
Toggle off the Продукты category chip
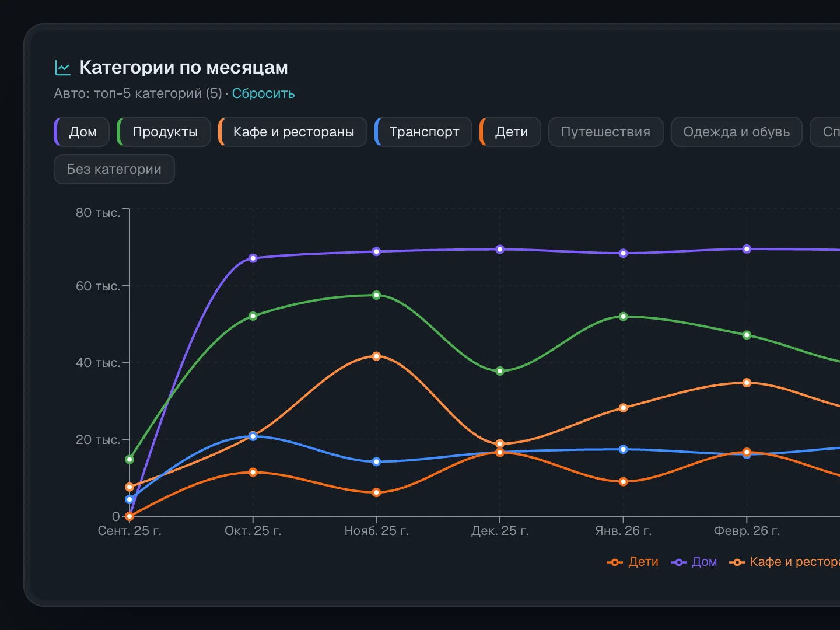click(x=164, y=132)
